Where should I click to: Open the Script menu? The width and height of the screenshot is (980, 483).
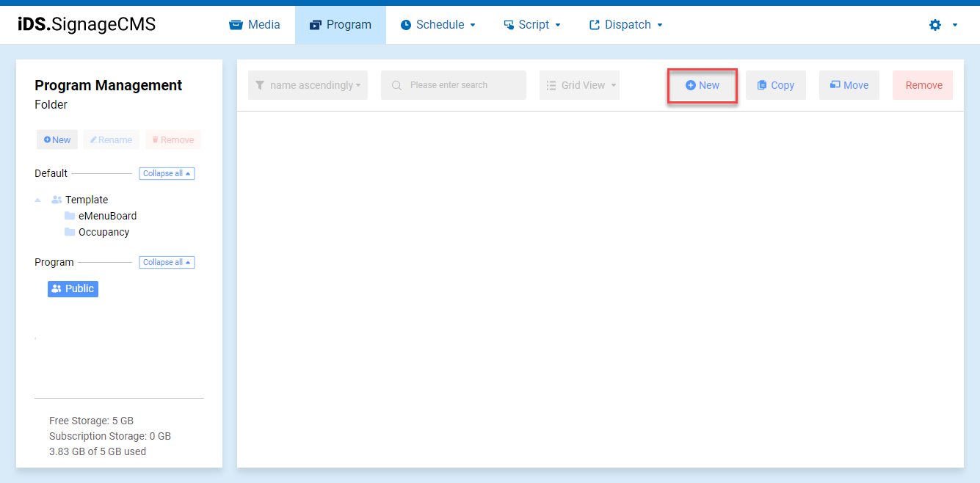tap(532, 25)
